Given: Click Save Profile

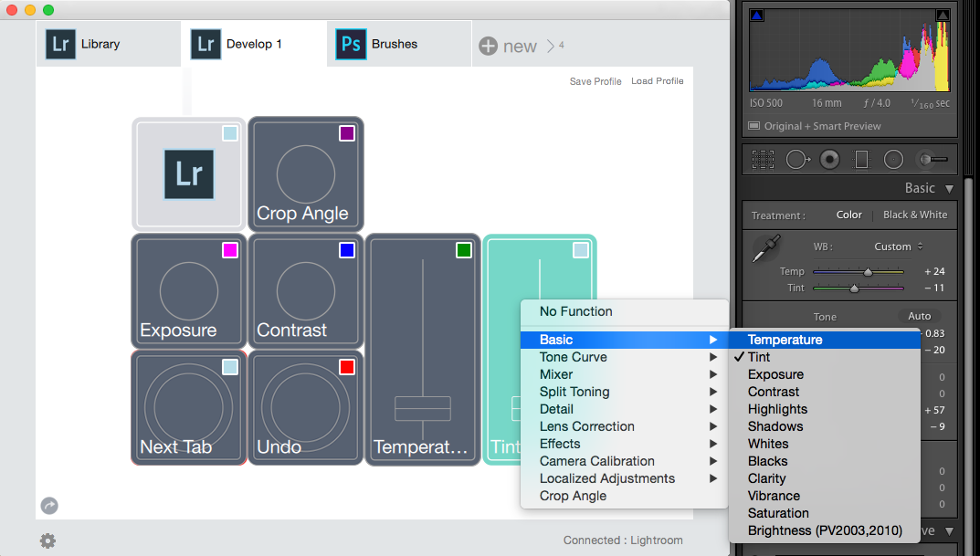Looking at the screenshot, I should [595, 81].
